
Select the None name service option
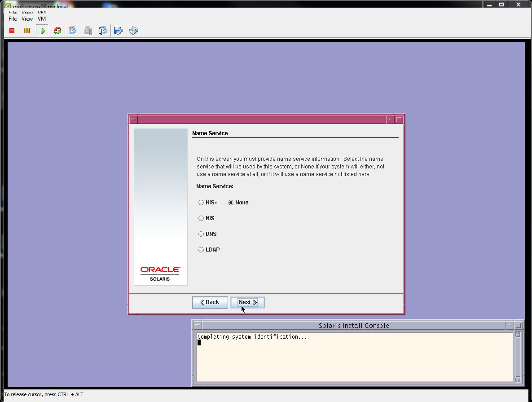click(x=231, y=203)
